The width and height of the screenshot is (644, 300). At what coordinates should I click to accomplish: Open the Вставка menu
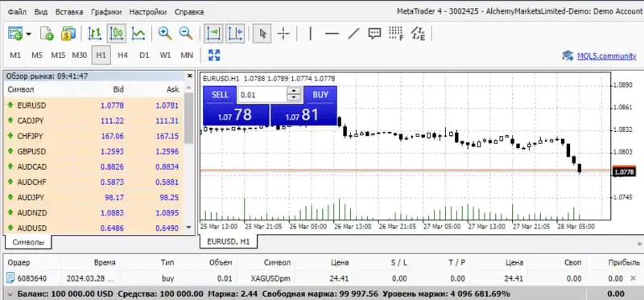69,12
